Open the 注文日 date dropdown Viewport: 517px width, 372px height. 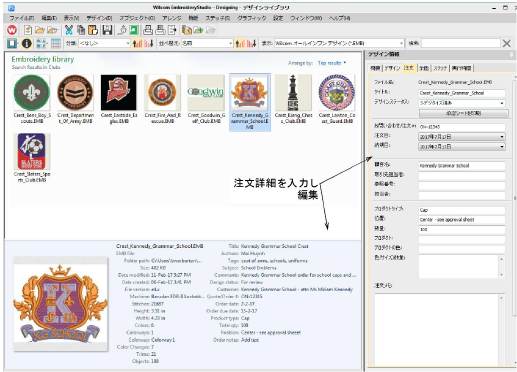tap(462, 137)
